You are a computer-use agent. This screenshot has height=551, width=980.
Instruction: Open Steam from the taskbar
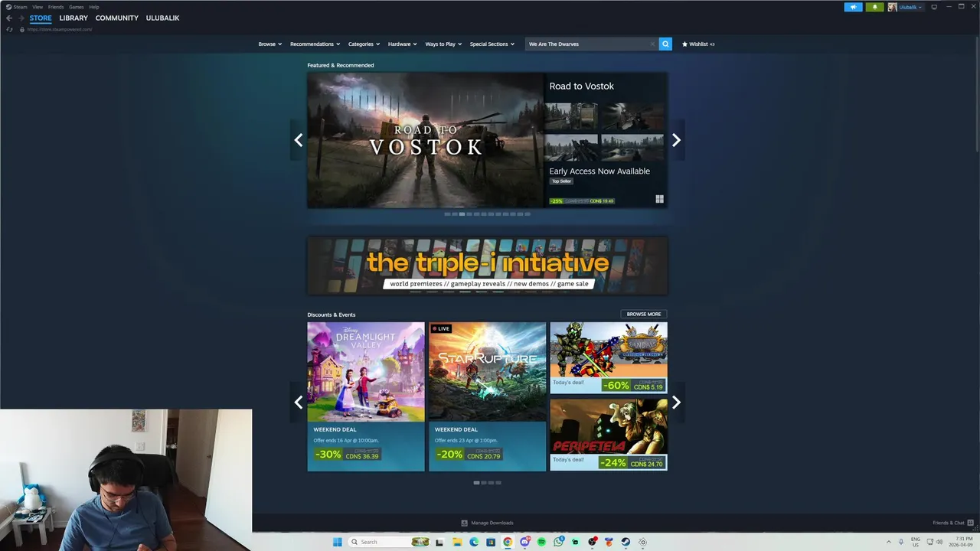pos(626,542)
